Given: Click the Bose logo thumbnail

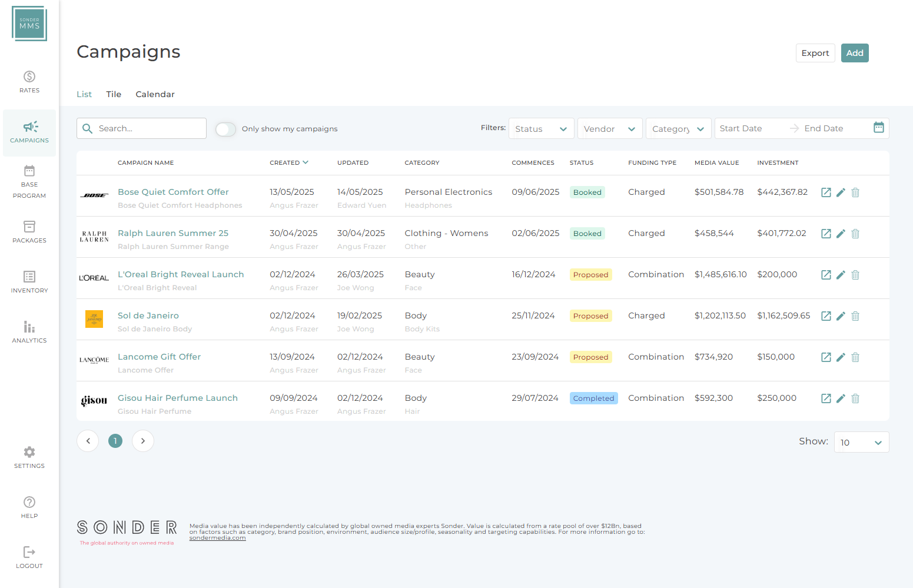Looking at the screenshot, I should tap(94, 195).
